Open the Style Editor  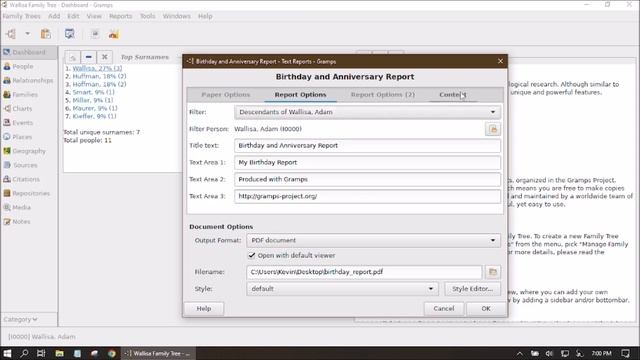473,289
